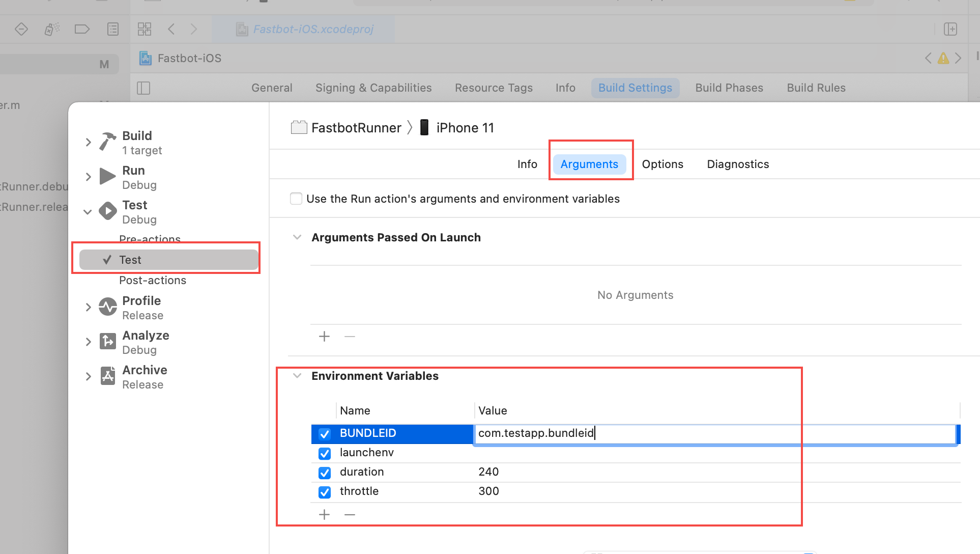
Task: Expand the Analyze scheme action
Action: click(x=88, y=342)
